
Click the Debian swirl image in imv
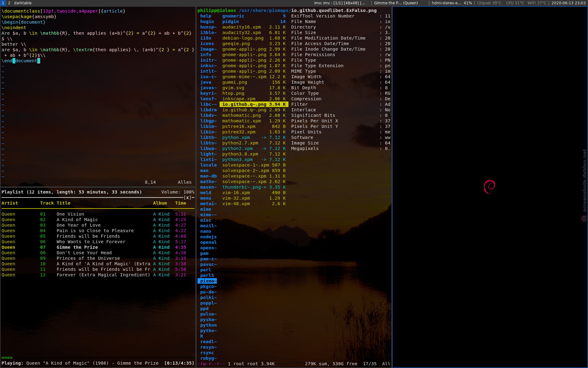click(489, 187)
